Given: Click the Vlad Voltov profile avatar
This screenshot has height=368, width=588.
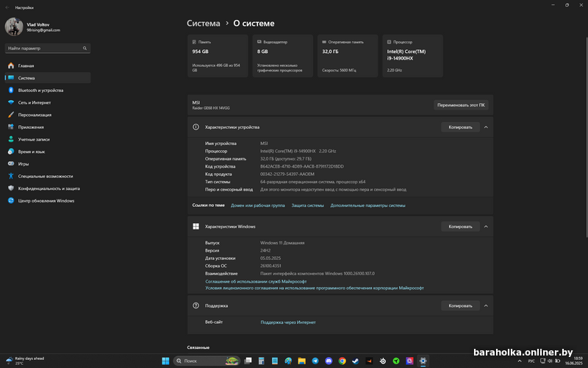Looking at the screenshot, I should 14,27.
